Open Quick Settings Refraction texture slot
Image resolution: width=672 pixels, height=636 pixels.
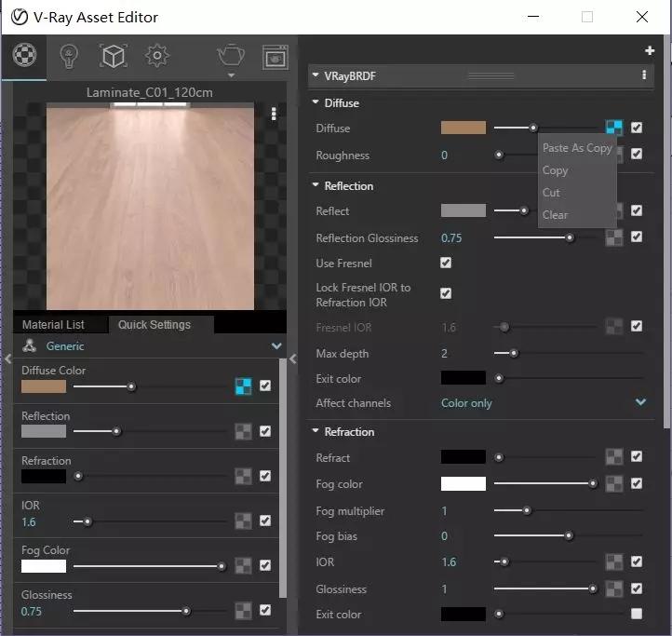tap(244, 476)
